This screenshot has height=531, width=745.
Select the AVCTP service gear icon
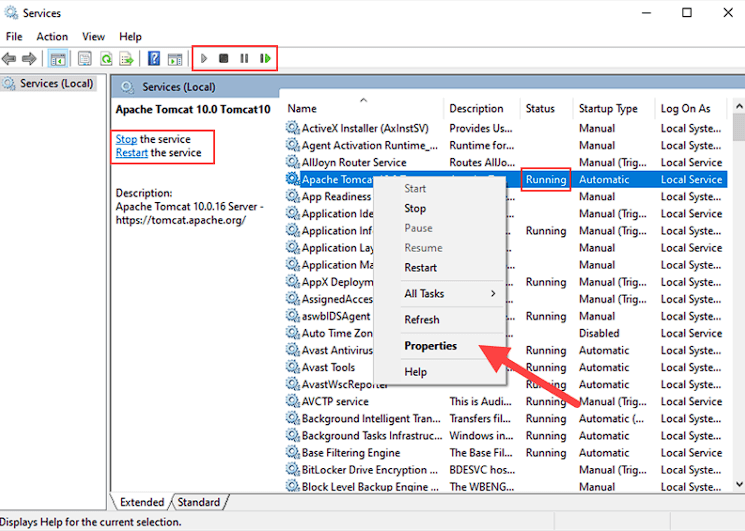292,401
